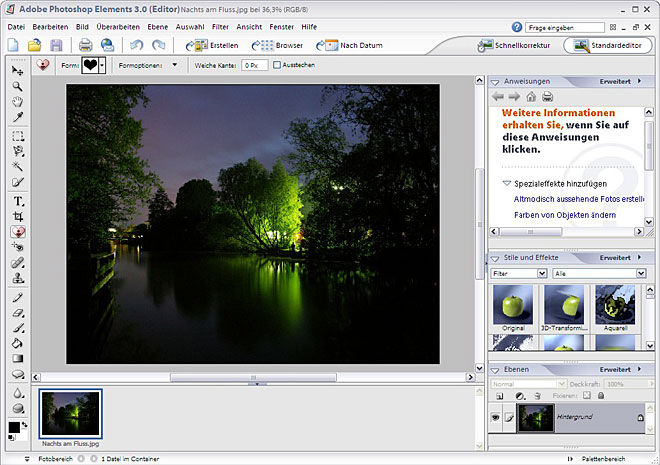Viewport: 660px width, 465px height.
Task: Click the Redo arrow icon
Action: tap(159, 45)
